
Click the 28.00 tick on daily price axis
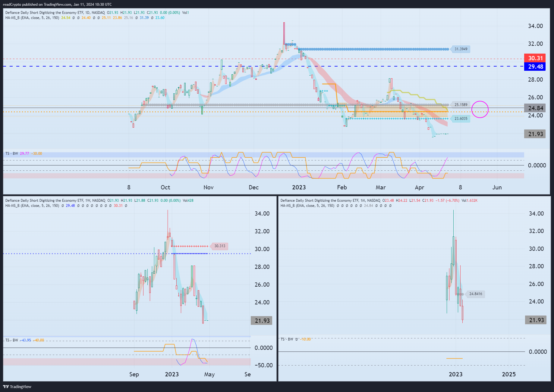tap(535, 79)
